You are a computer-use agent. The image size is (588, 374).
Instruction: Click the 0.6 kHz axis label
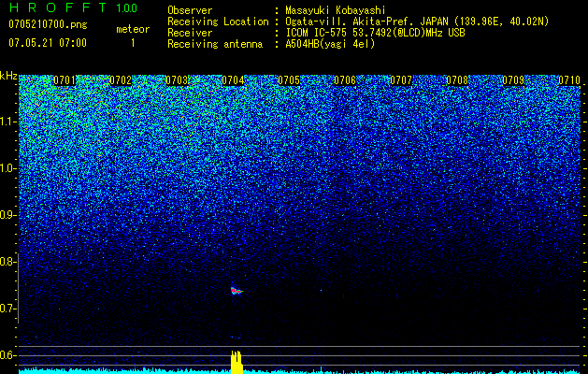[7, 355]
